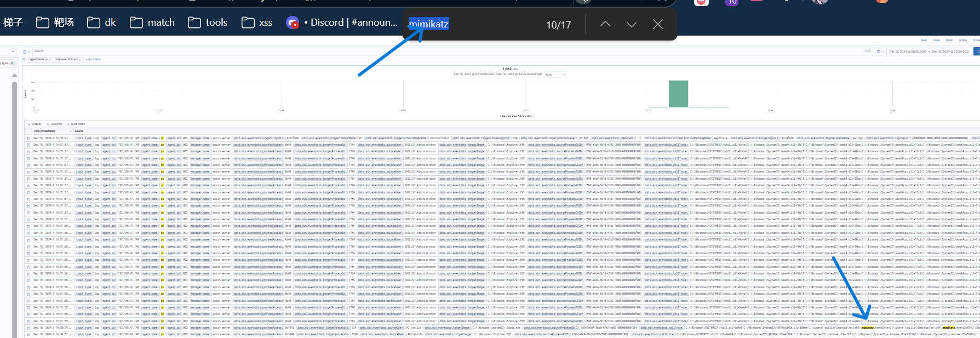Image resolution: width=980 pixels, height=338 pixels.
Task: Click the Add filter link
Action: click(94, 59)
